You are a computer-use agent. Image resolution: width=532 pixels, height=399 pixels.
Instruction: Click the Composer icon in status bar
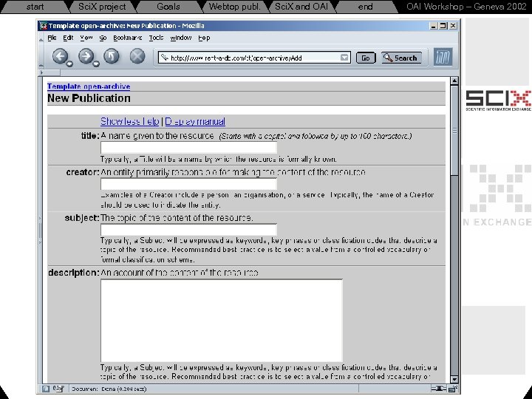(58, 389)
